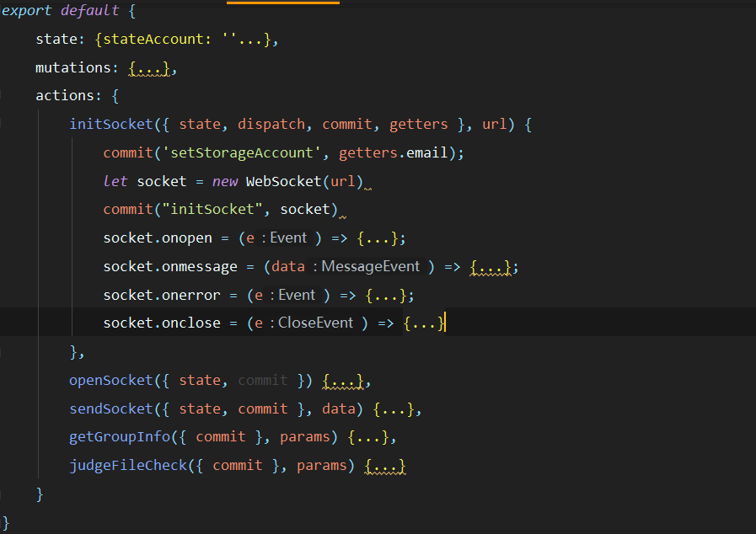Screen dimensions: 756x534
Task: Click 'onmessage' in socket.onmessage
Action: point(200,266)
